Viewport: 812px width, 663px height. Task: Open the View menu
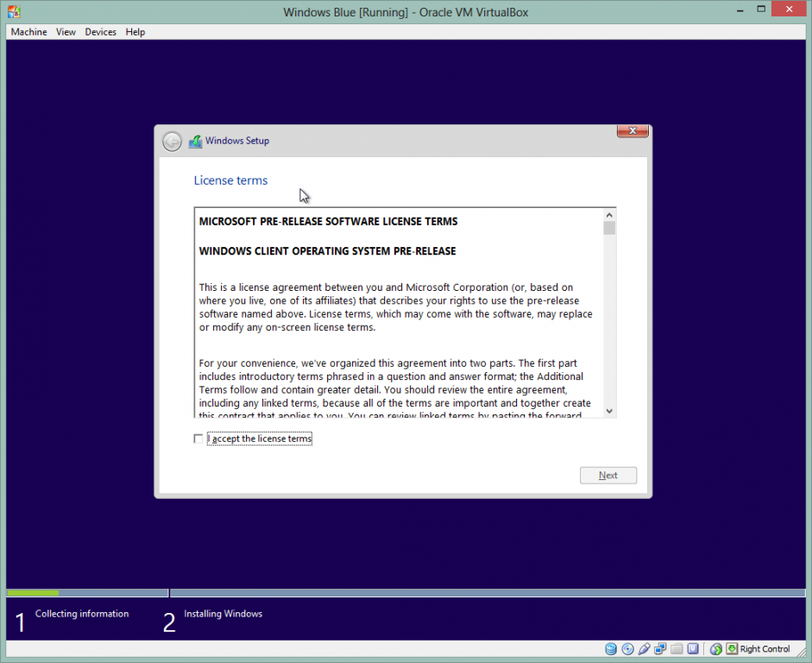click(66, 32)
